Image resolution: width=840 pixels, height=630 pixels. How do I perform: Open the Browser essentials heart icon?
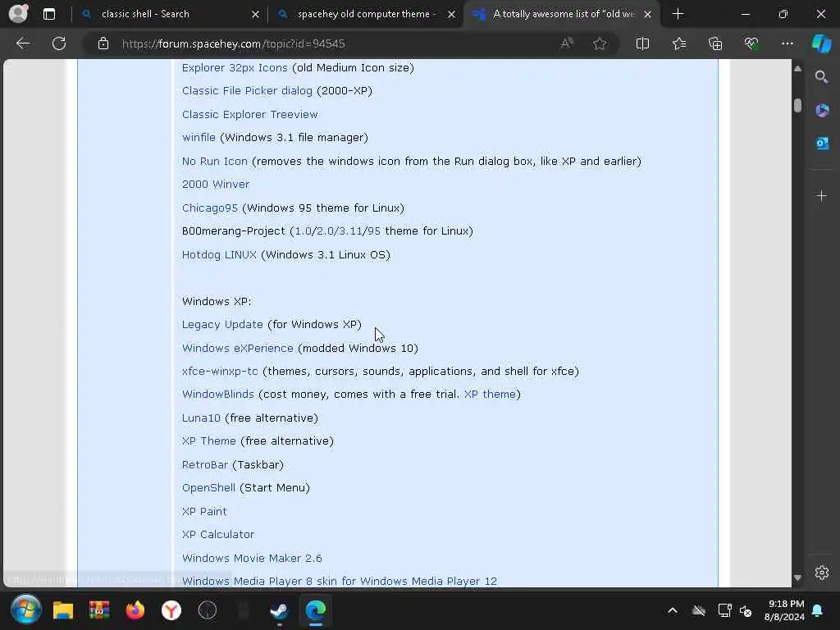(x=751, y=43)
